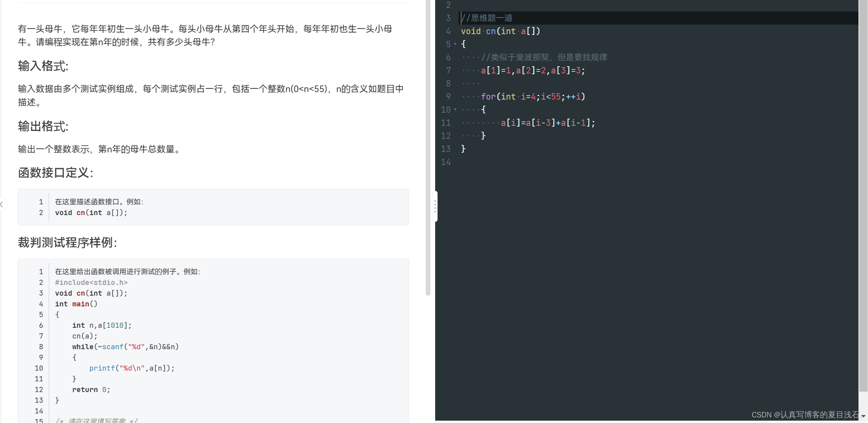Select the comment line //思维题一道
The width and height of the screenshot is (868, 423).
coord(486,18)
